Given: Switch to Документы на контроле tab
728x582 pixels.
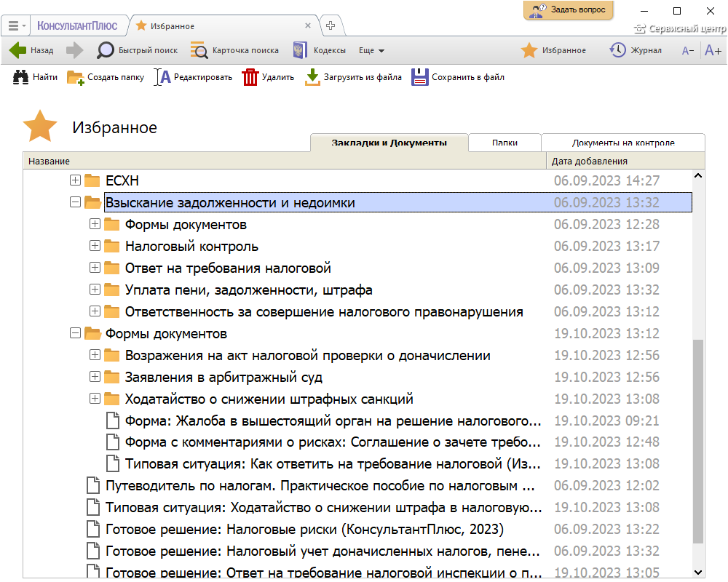Looking at the screenshot, I should point(622,143).
